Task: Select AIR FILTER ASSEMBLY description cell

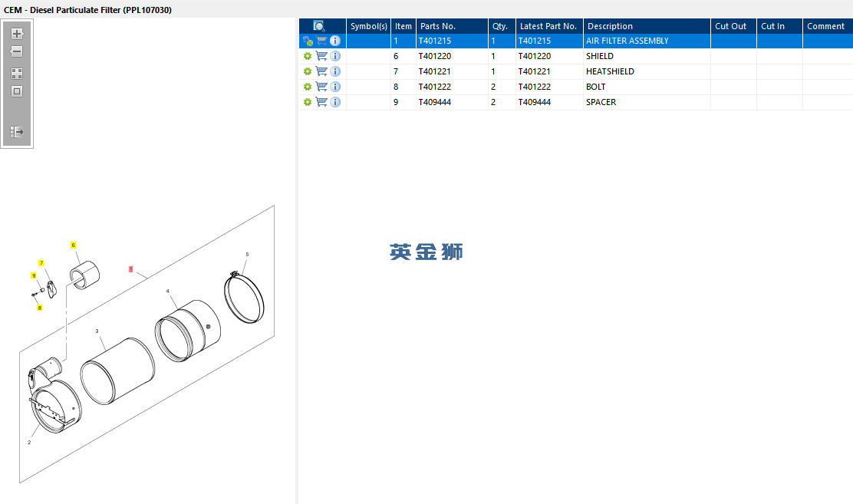Action: [x=647, y=41]
